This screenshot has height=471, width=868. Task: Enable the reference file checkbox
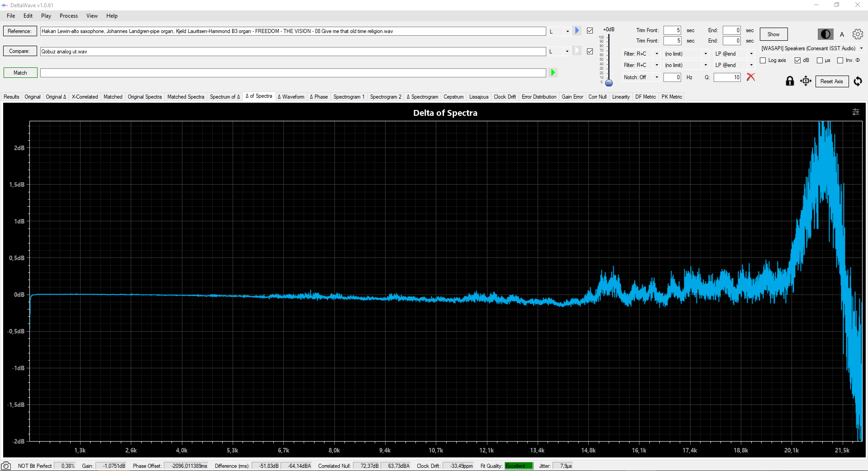point(590,31)
